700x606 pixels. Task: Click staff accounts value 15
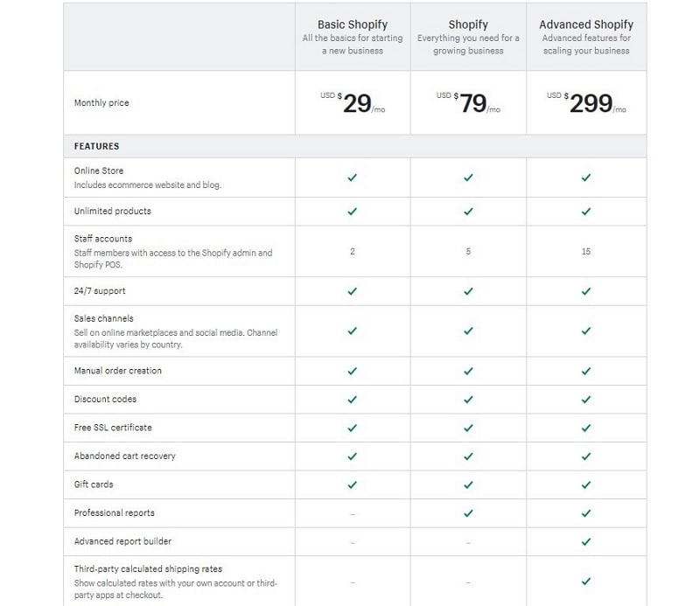click(x=586, y=252)
